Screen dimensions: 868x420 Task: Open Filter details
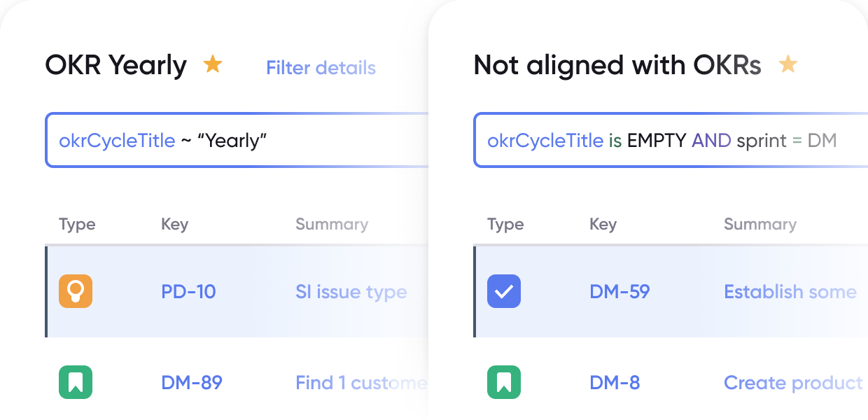321,68
